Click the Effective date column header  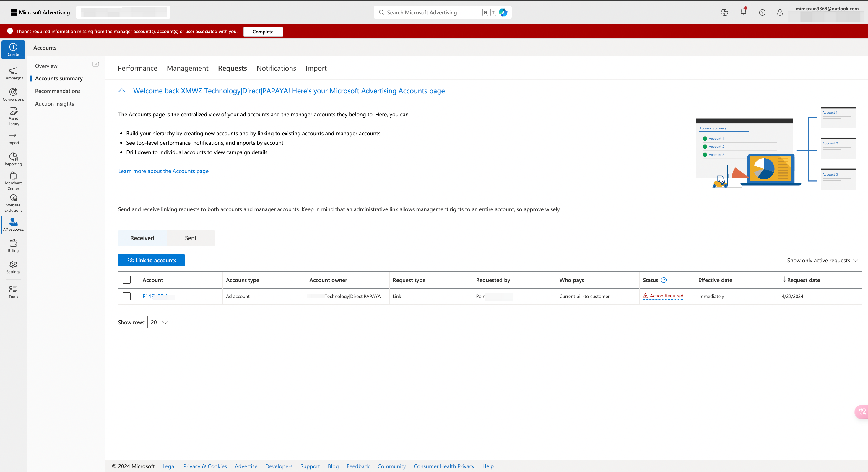click(x=715, y=280)
